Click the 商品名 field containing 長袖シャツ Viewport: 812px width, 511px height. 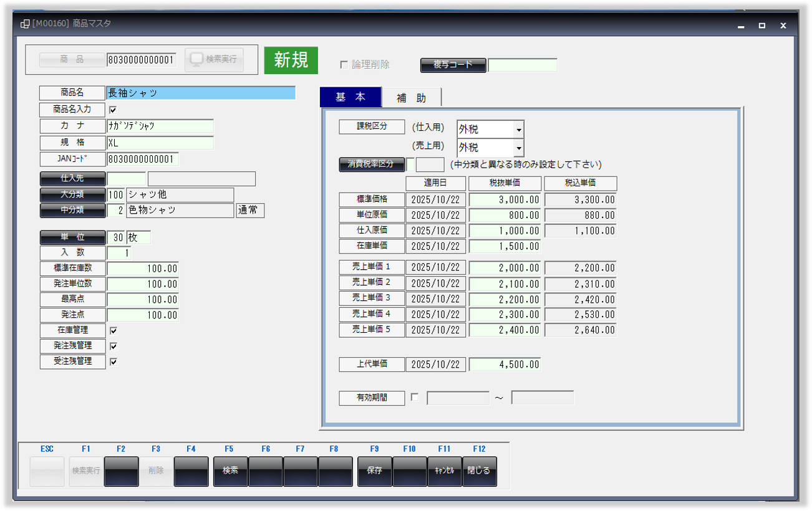pyautogui.click(x=201, y=93)
